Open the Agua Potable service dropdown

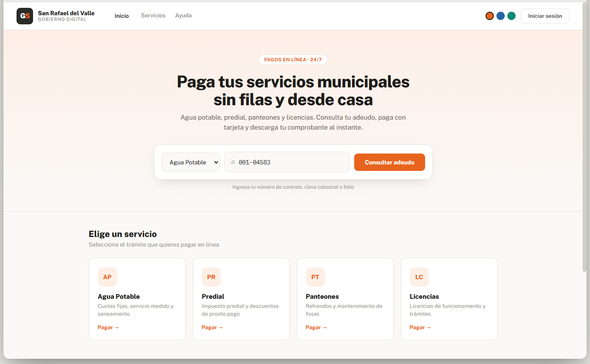pyautogui.click(x=191, y=162)
